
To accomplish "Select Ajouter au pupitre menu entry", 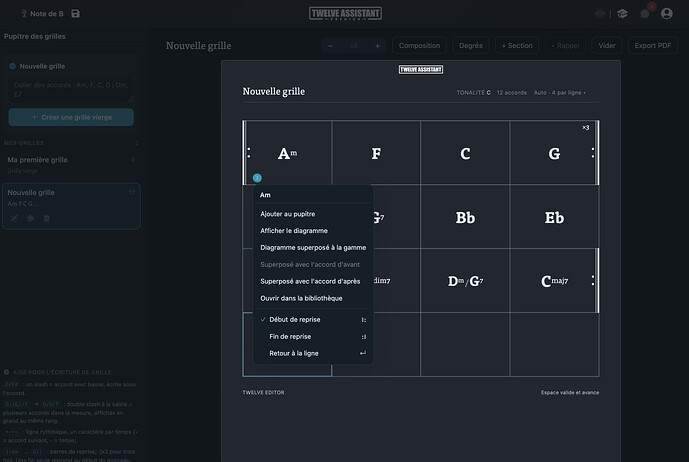I will [x=313, y=214].
